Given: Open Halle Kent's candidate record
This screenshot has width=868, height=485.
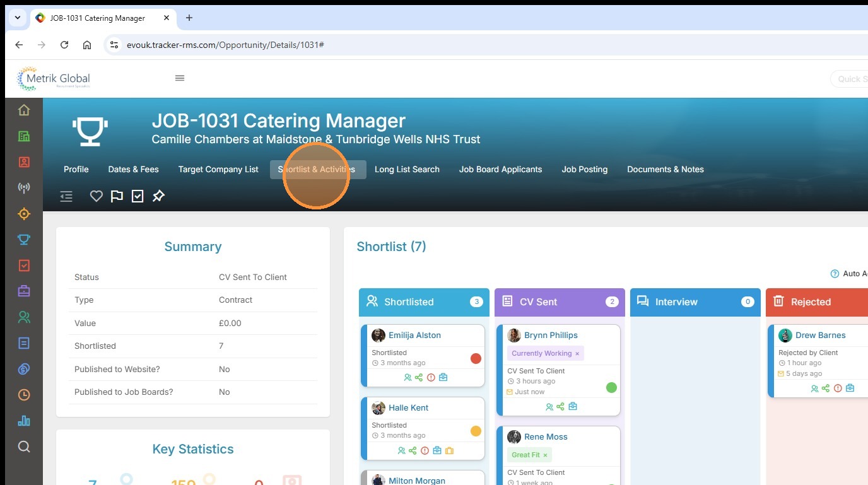Looking at the screenshot, I should 408,408.
